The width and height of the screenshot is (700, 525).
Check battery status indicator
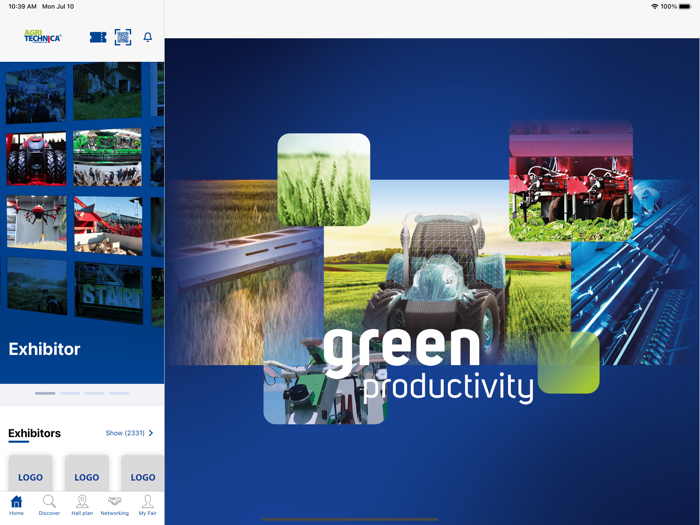click(685, 7)
